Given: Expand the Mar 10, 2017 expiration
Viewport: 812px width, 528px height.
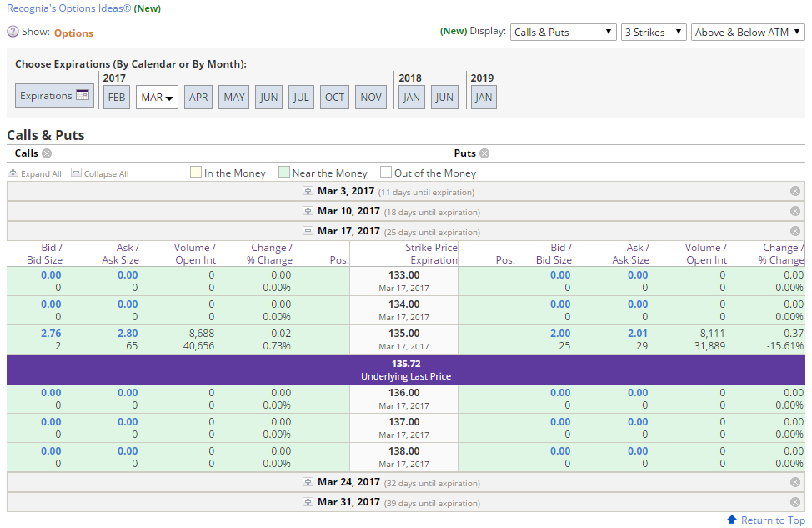Looking at the screenshot, I should tap(308, 211).
